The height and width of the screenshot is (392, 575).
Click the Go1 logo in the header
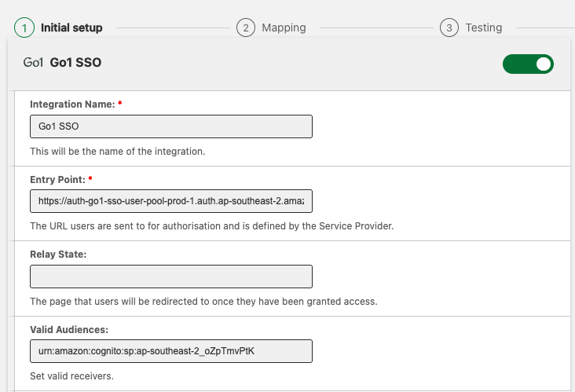click(x=33, y=63)
